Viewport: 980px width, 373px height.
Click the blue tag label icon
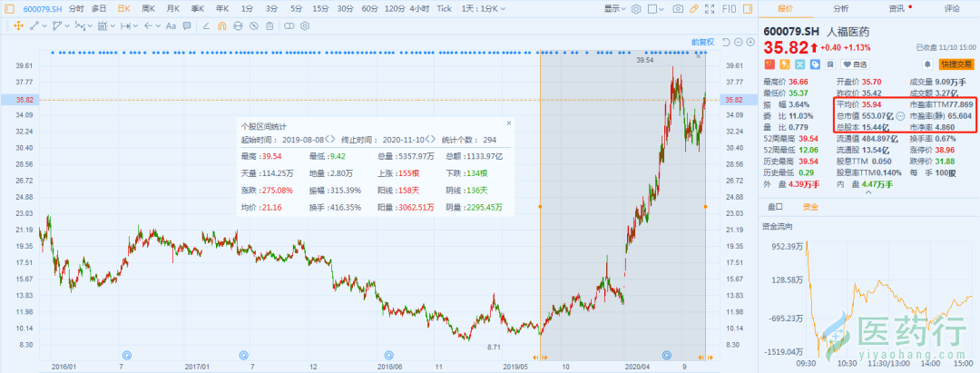point(815,64)
